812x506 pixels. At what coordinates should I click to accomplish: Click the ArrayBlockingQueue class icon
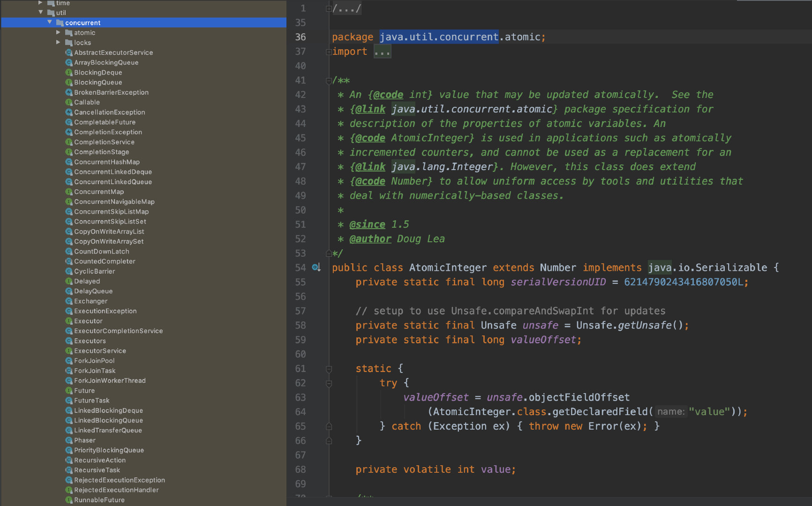pyautogui.click(x=68, y=62)
